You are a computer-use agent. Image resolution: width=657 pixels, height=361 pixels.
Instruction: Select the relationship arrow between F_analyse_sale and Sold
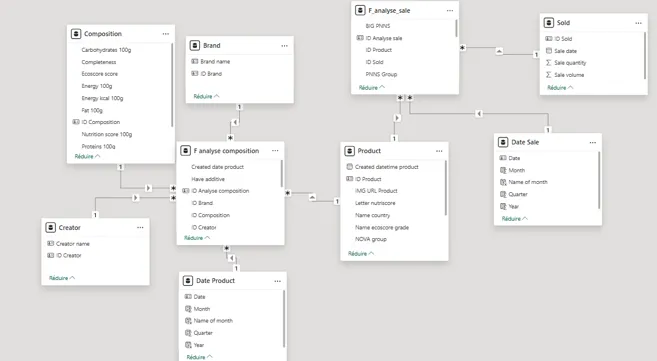coord(499,52)
